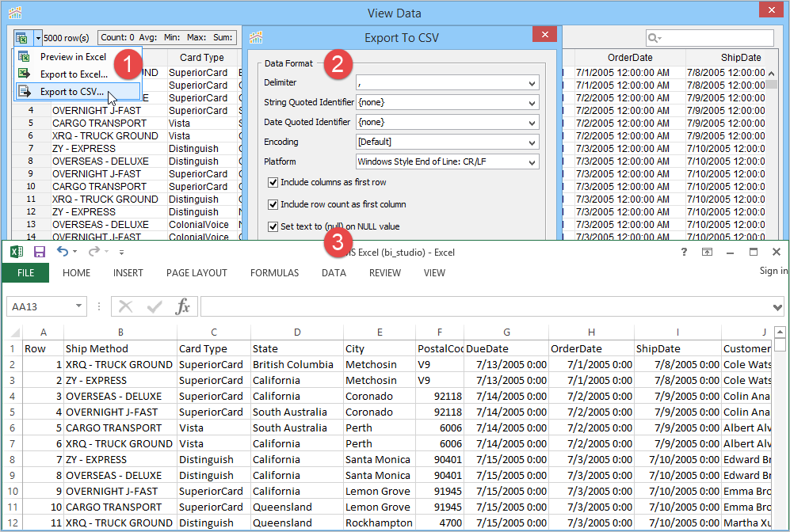
Task: Click the 5000 row(s) count label
Action: [x=66, y=38]
